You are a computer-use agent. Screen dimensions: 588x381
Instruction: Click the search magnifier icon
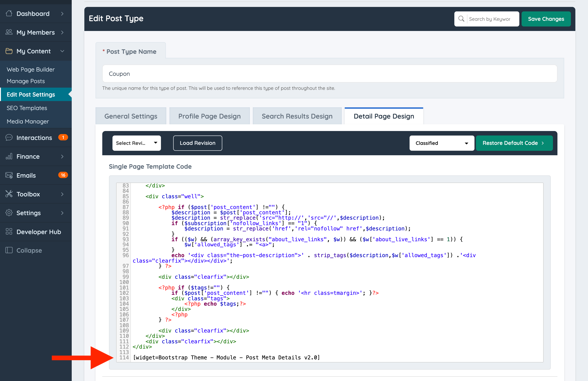(461, 19)
